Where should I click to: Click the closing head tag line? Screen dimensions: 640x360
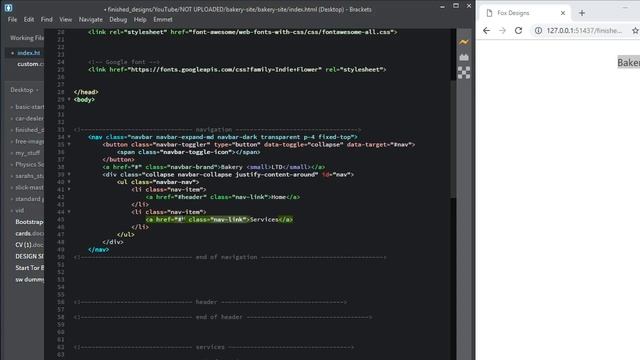click(86, 92)
